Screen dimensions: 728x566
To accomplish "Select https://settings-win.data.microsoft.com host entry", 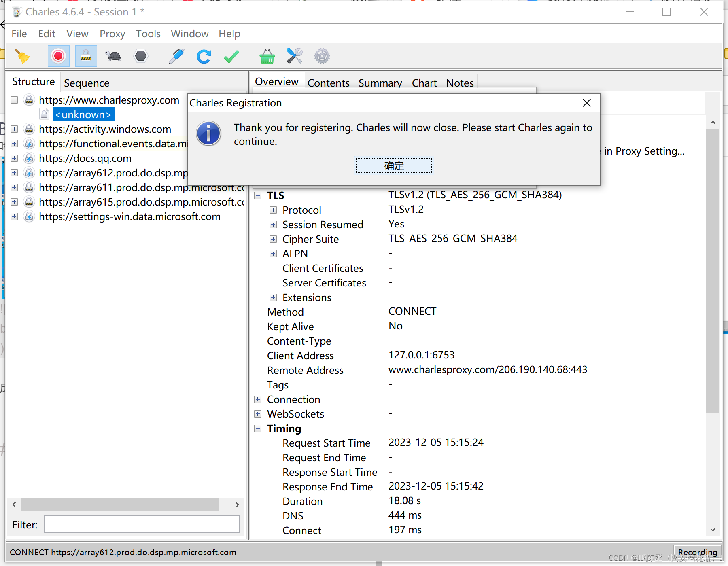I will pyautogui.click(x=129, y=216).
